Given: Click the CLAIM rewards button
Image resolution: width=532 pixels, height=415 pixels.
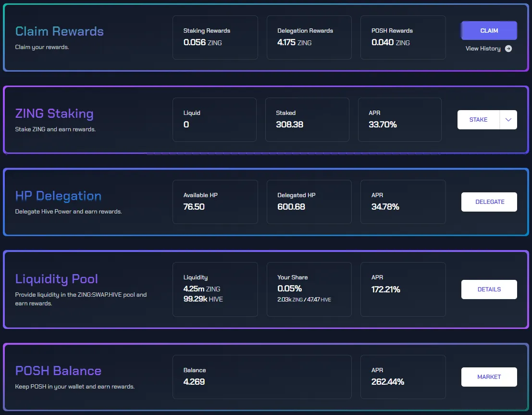Looking at the screenshot, I should [489, 31].
